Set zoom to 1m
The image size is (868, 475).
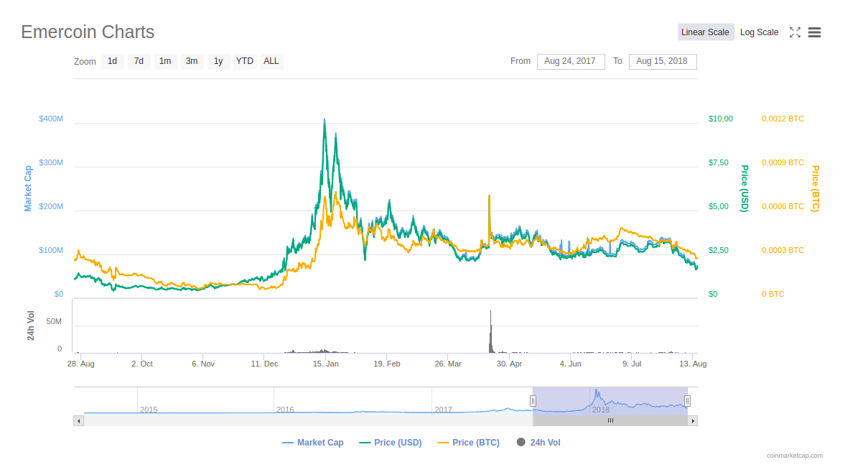click(165, 61)
